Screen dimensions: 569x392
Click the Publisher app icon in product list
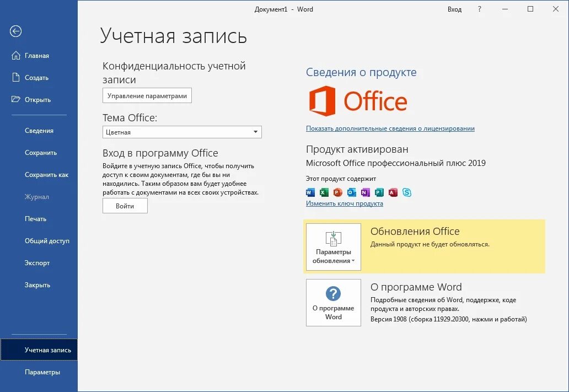tap(379, 192)
